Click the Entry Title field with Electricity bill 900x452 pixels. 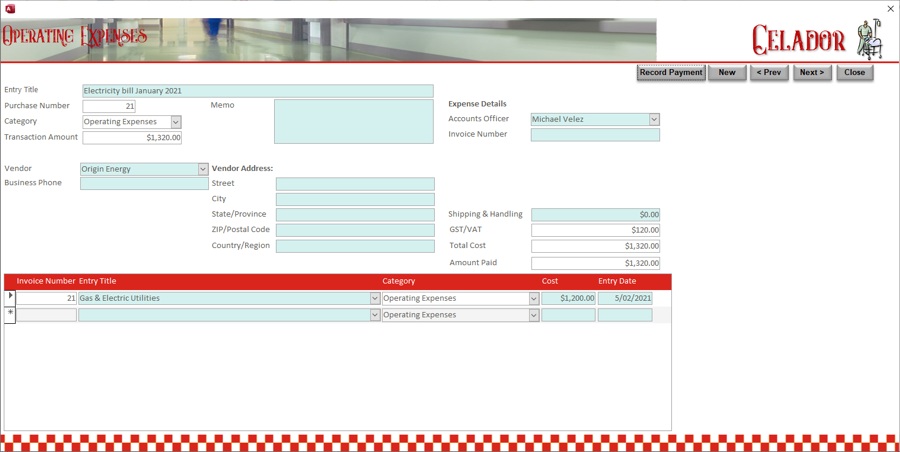(258, 91)
